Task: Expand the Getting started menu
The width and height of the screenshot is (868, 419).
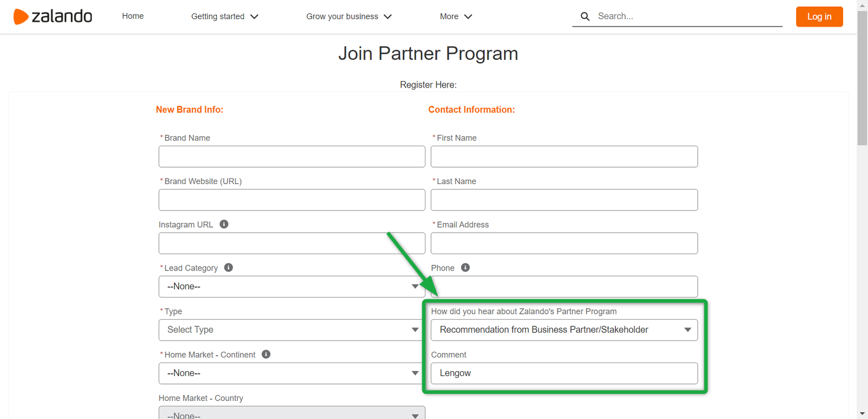Action: [224, 17]
